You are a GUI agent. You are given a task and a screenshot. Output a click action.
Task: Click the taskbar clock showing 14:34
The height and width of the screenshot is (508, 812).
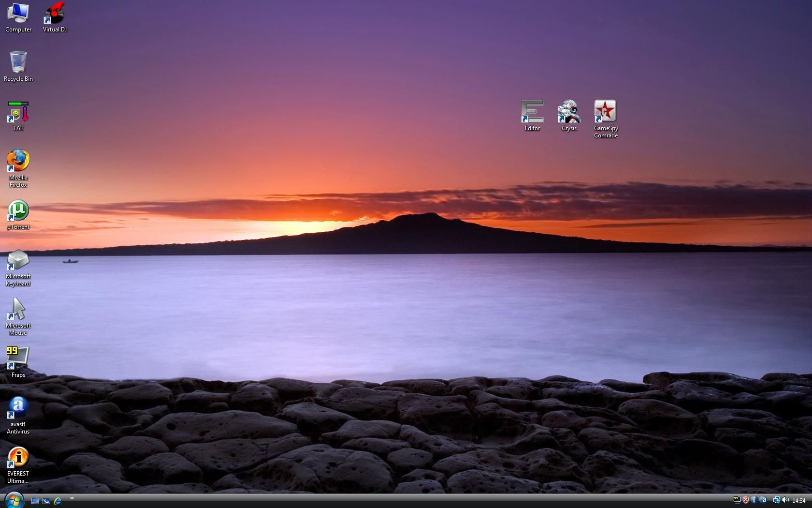[x=798, y=501]
